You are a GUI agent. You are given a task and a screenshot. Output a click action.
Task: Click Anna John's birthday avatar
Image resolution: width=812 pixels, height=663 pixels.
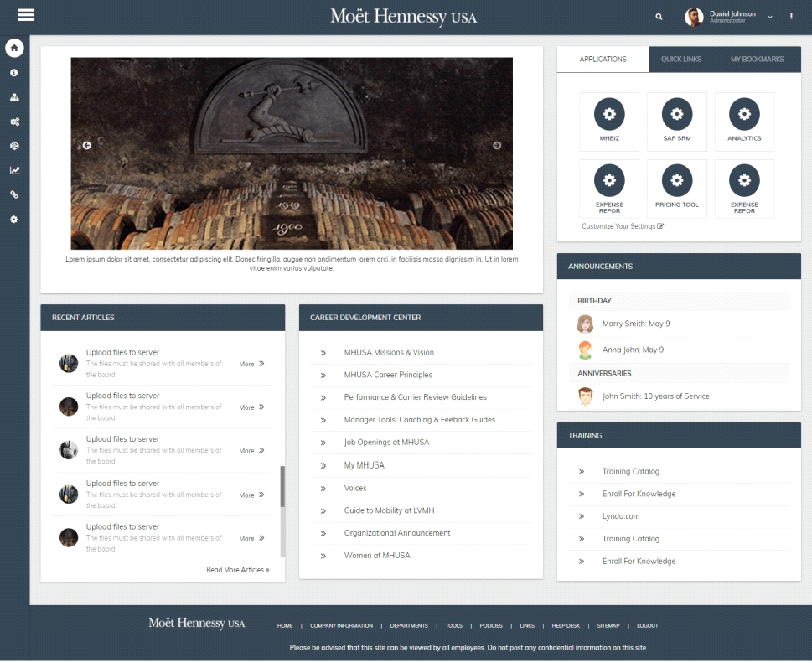coord(586,350)
